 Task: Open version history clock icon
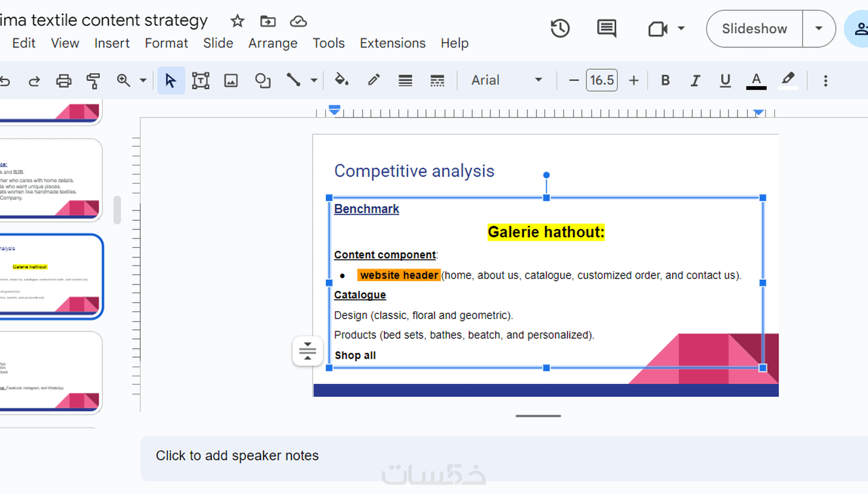[560, 29]
